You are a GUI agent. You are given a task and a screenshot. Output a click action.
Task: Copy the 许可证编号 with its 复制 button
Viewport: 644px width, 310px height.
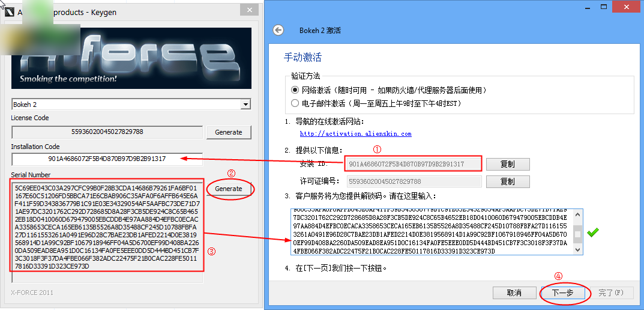pos(508,181)
